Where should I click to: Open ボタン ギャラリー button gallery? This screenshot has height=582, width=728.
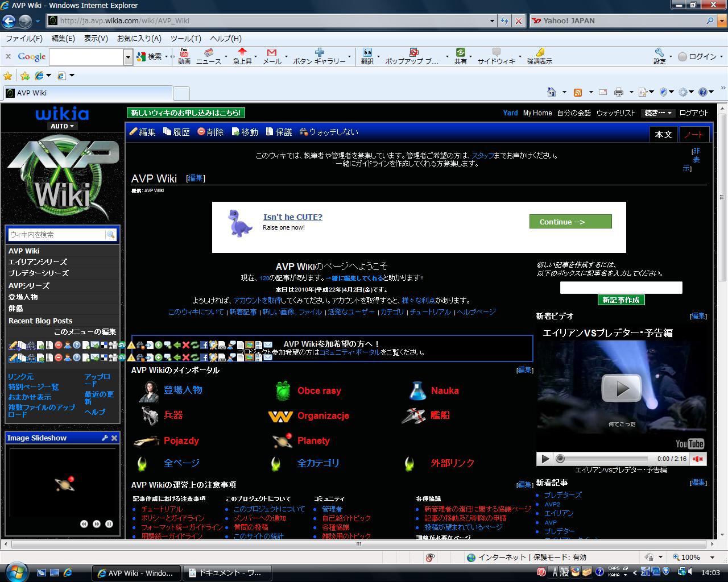click(319, 56)
